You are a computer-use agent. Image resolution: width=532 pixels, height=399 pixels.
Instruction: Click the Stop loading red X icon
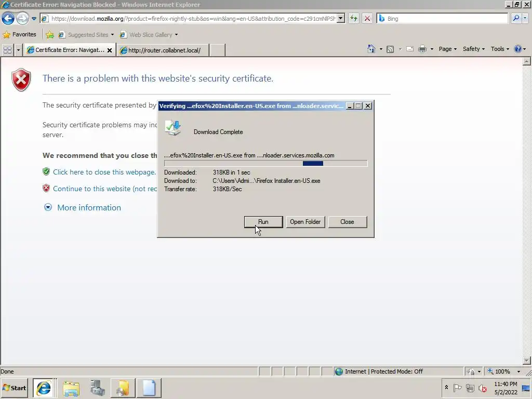coord(367,19)
